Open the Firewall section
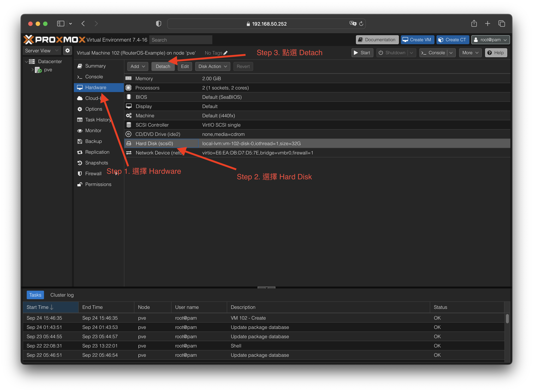The width and height of the screenshot is (533, 392). (93, 174)
